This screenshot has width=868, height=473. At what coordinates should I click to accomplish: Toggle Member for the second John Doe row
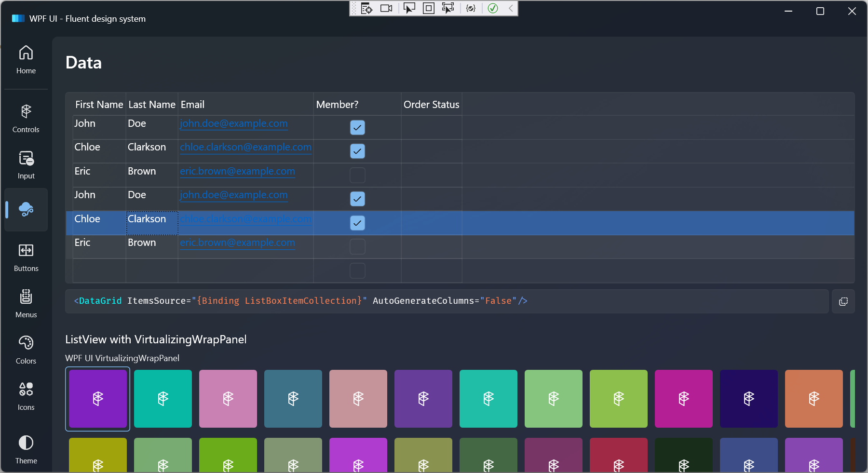click(x=357, y=199)
